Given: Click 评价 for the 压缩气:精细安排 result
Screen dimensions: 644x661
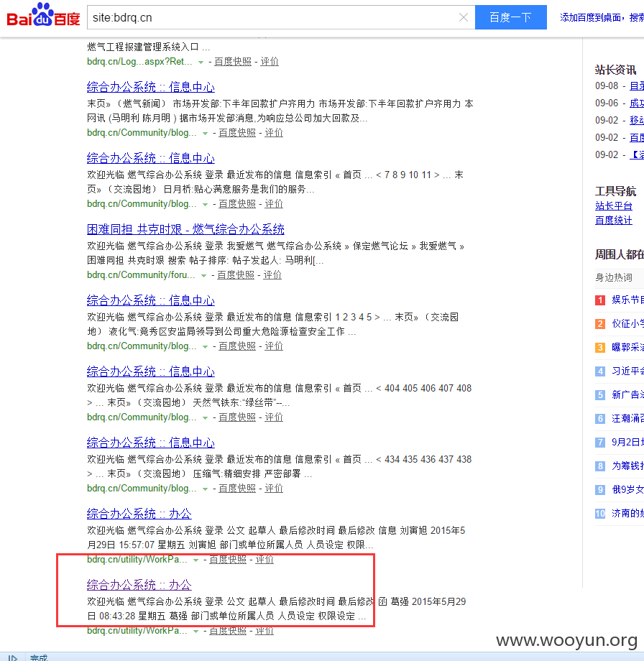Looking at the screenshot, I should 274,489.
